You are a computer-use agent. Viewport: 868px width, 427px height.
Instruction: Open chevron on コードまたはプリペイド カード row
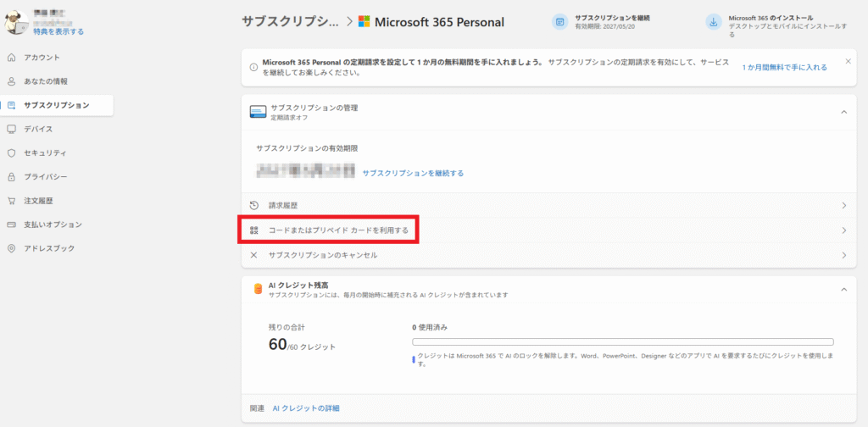(x=844, y=230)
